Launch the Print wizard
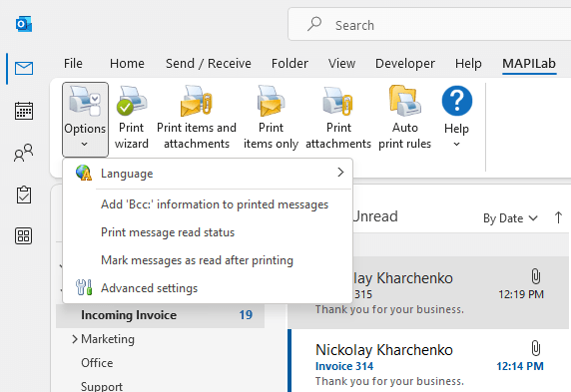The height and width of the screenshot is (392, 571). point(132,117)
